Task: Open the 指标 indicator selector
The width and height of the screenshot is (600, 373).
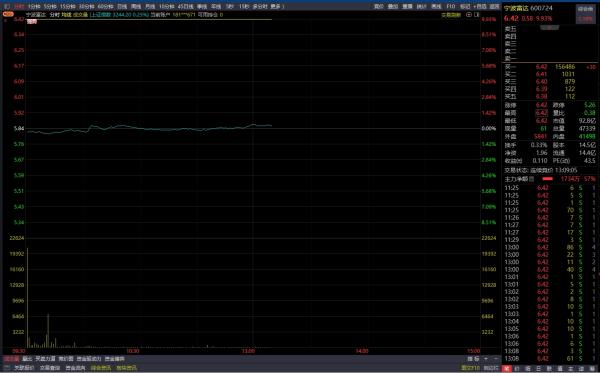Action: point(473,358)
